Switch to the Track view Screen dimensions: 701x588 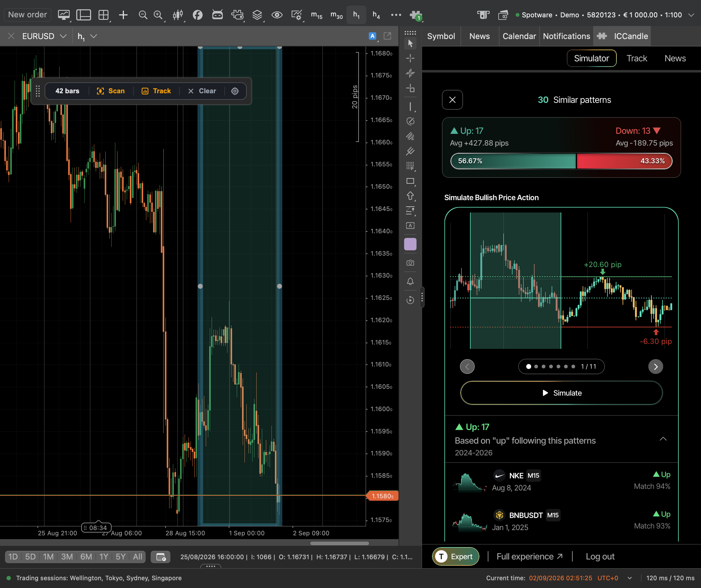coord(637,59)
